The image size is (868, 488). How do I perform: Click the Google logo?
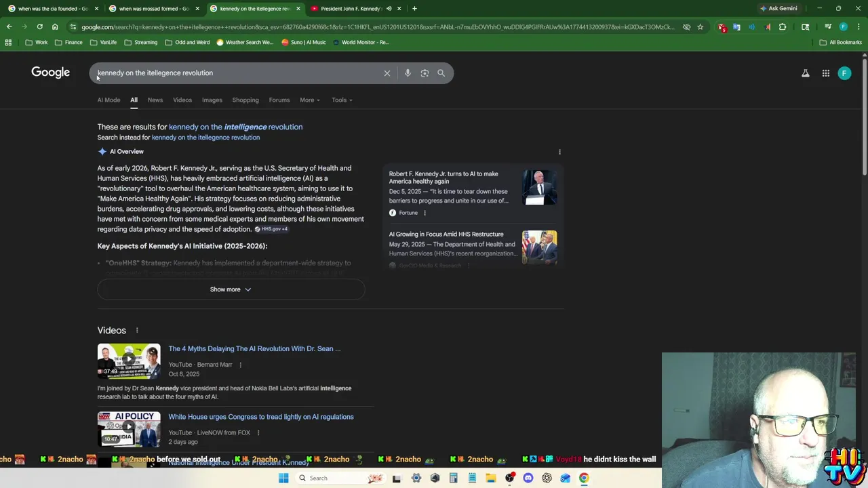click(51, 73)
